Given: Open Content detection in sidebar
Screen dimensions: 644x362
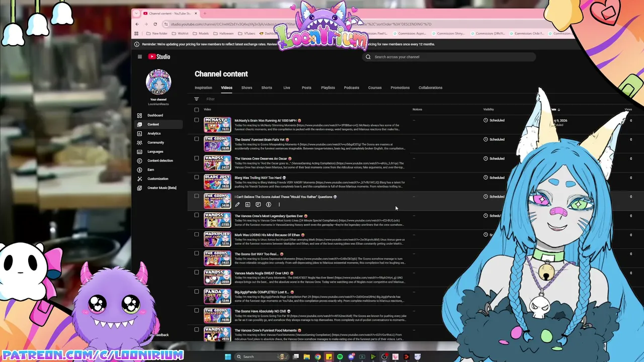Looking at the screenshot, I should point(160,161).
